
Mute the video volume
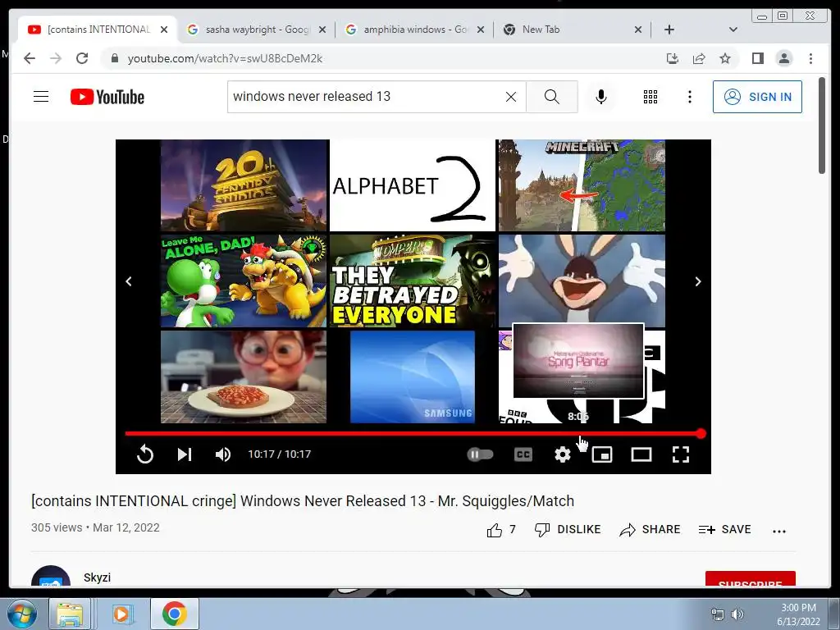pos(223,454)
